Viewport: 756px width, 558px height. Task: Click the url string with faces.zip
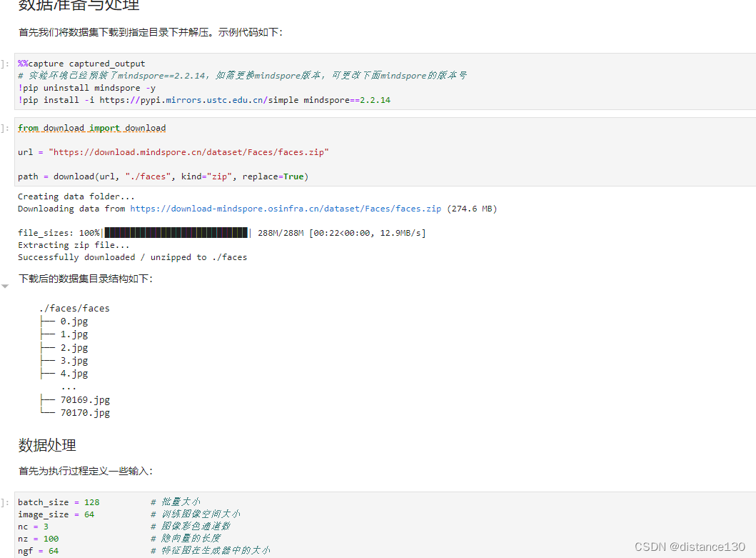(188, 152)
